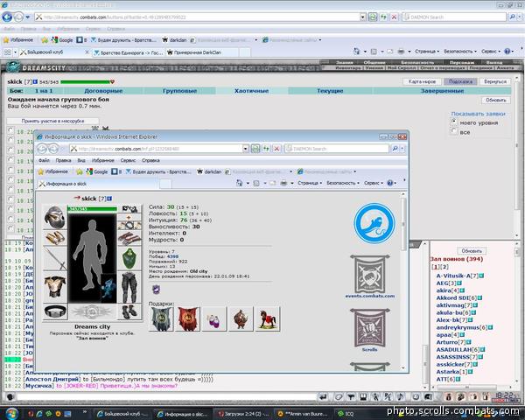Open the Google favorites bar link

62,40
